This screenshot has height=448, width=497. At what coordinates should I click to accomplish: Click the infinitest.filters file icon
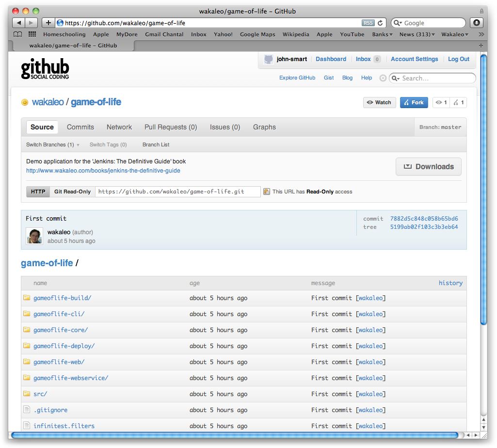point(27,425)
